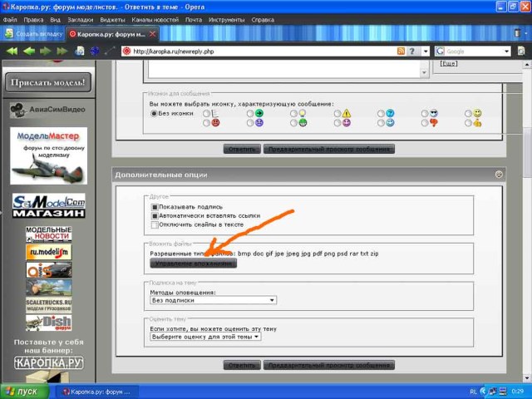Expand the Выберите оценку rating dropdown

coord(204,337)
